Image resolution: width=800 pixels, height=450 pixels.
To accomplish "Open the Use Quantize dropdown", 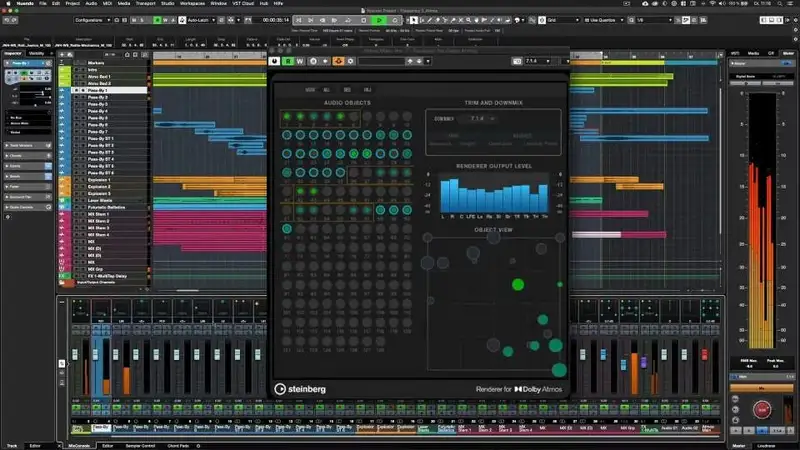I will 604,20.
